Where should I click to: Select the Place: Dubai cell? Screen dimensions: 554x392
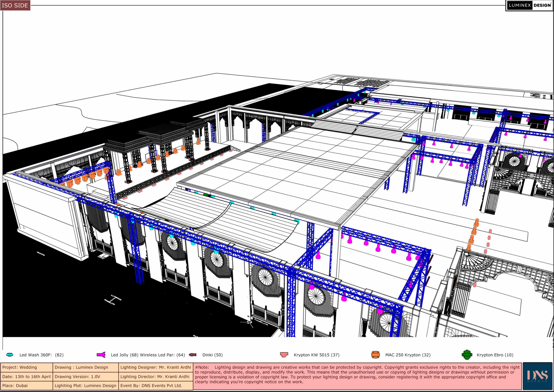(27, 386)
